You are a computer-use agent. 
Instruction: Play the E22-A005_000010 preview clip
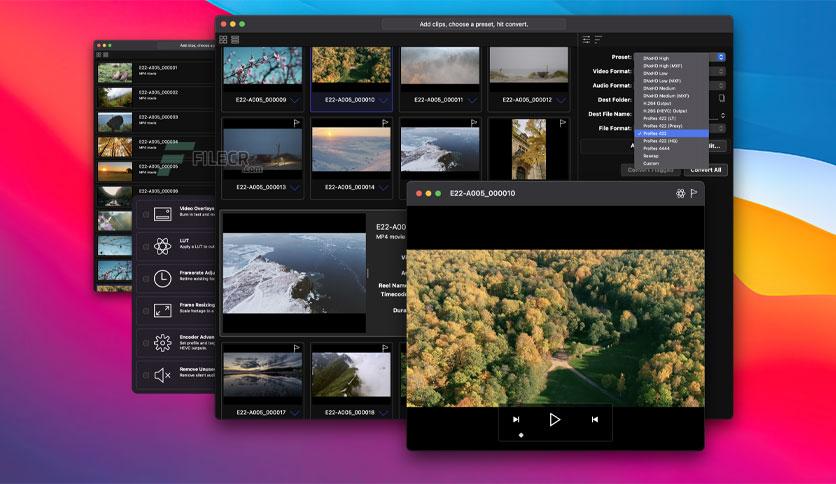(554, 420)
